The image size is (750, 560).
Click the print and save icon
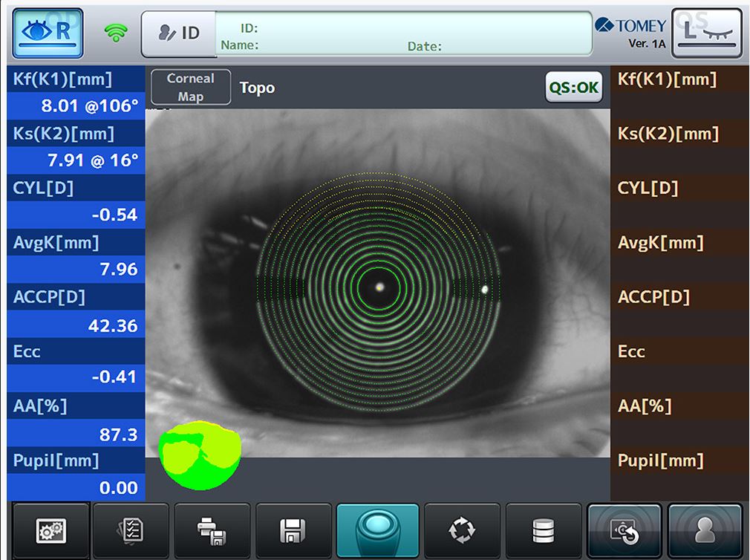tap(212, 530)
